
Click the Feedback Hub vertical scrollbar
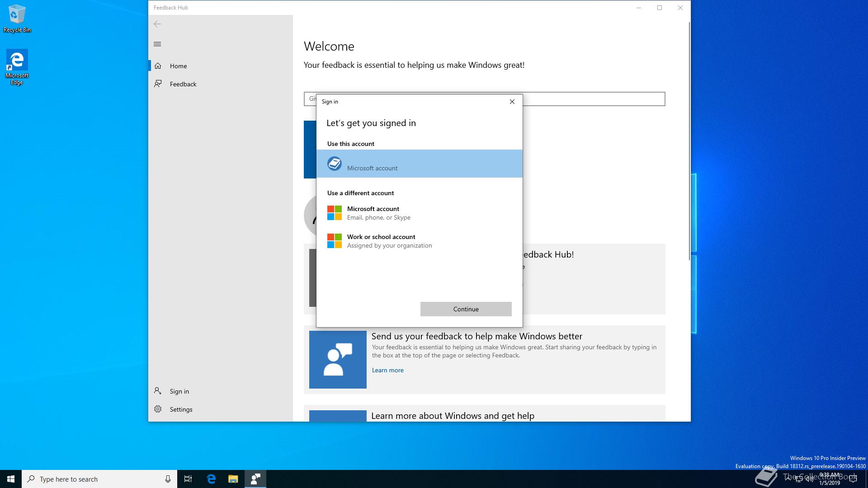coord(689,140)
